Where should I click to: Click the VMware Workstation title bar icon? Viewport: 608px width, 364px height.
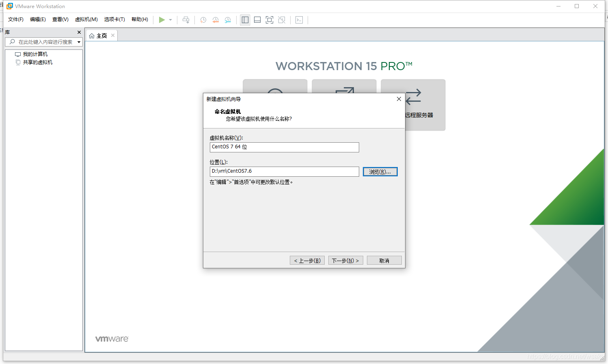pos(10,6)
